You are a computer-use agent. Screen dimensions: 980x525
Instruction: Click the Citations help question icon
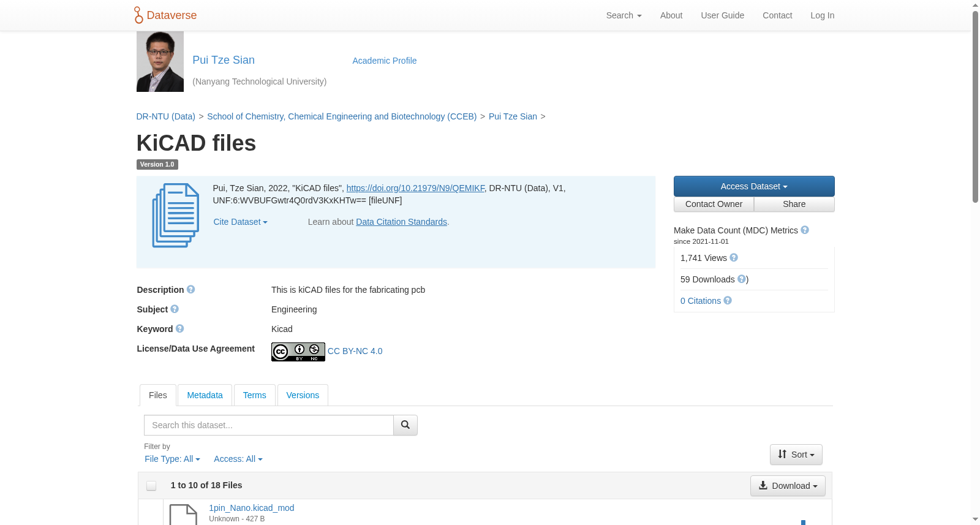coord(728,300)
